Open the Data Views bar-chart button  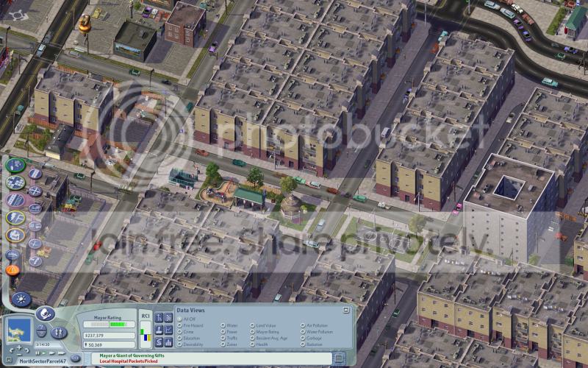(168, 342)
